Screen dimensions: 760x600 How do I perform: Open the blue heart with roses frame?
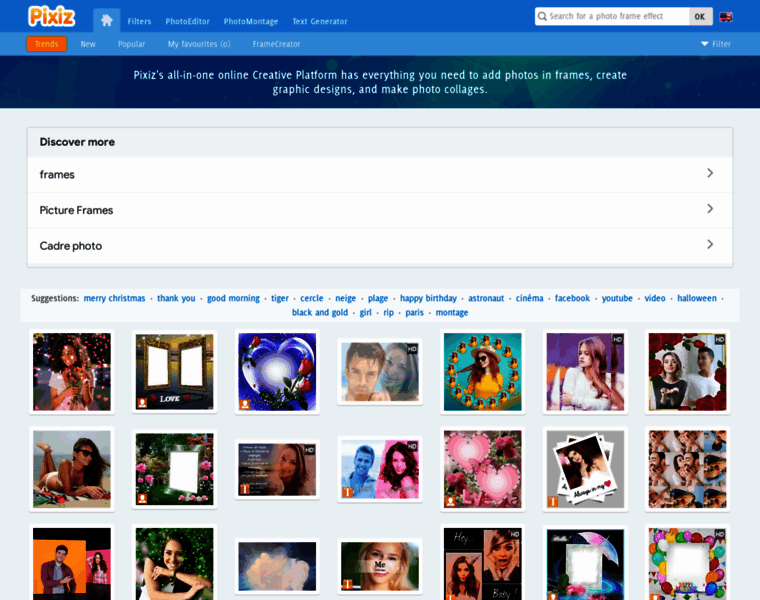tap(277, 372)
